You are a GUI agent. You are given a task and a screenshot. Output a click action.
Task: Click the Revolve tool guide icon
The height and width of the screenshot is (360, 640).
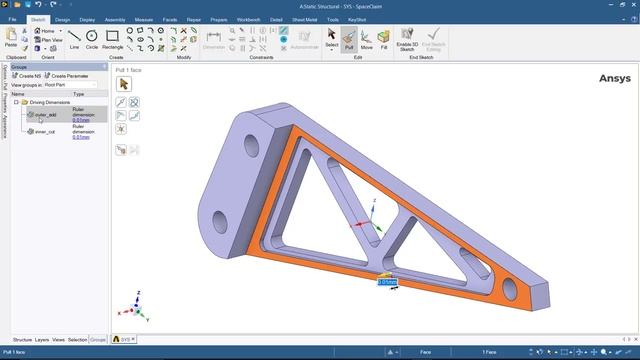pos(134,102)
